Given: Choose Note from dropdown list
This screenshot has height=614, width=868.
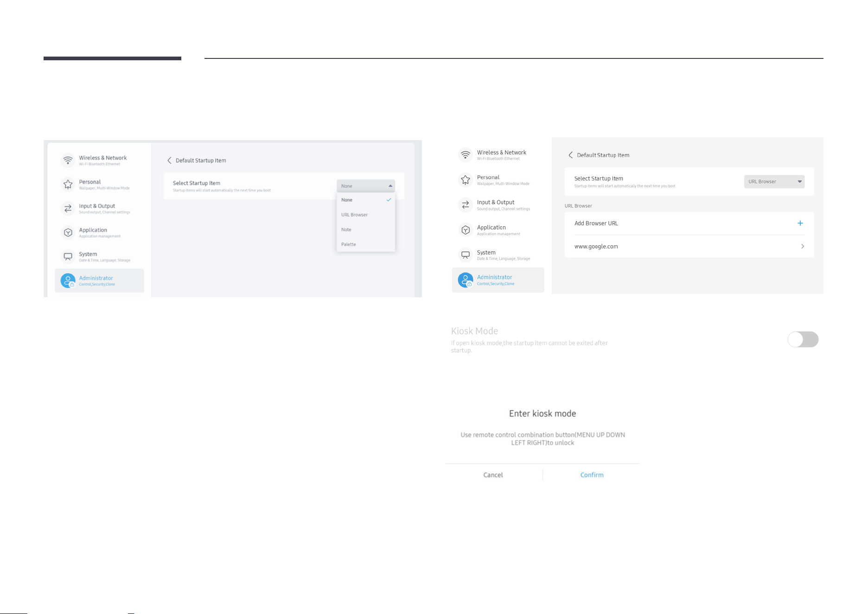Looking at the screenshot, I should pos(366,230).
